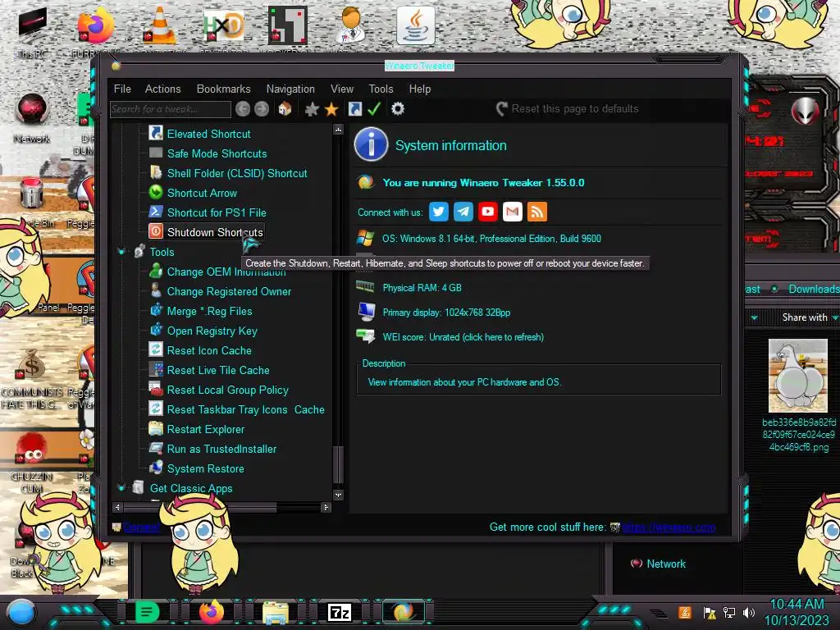
Task: Select Safe Mode Shortcuts tree item
Action: click(x=217, y=153)
